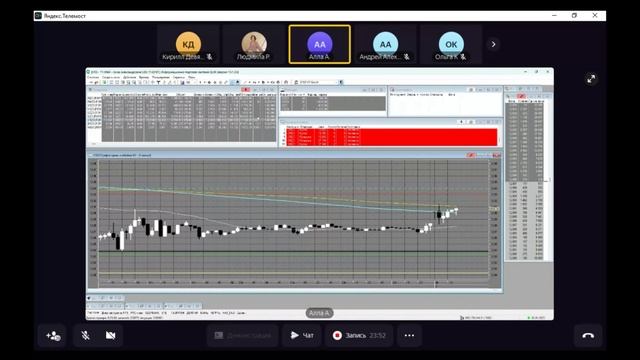This screenshot has width=640, height=360.
Task: Click the Демонстрация screen share button
Action: pyautogui.click(x=243, y=336)
